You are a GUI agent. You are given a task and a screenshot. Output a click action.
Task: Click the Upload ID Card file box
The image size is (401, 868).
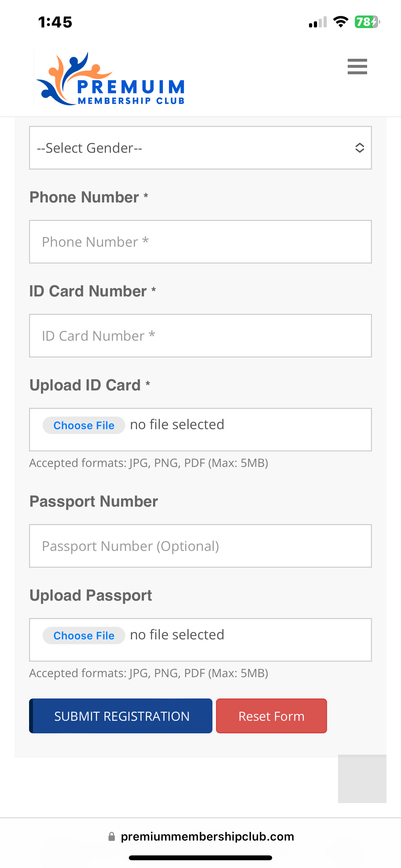pyautogui.click(x=200, y=429)
